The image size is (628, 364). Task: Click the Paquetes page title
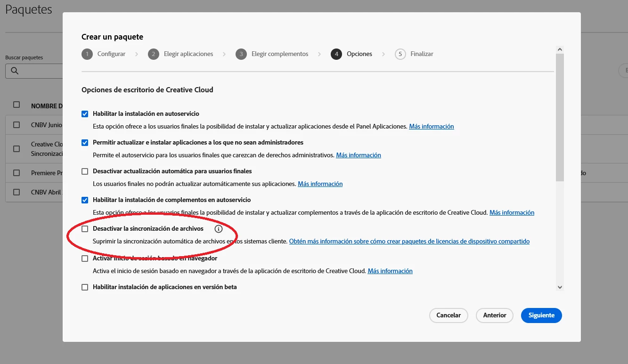click(x=29, y=9)
